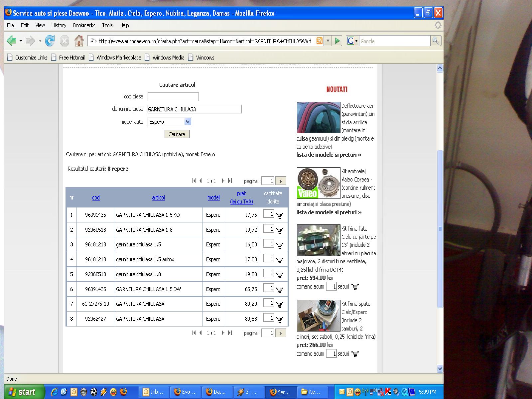Open the Home page icon
This screenshot has width=532, height=399.
pos(79,41)
